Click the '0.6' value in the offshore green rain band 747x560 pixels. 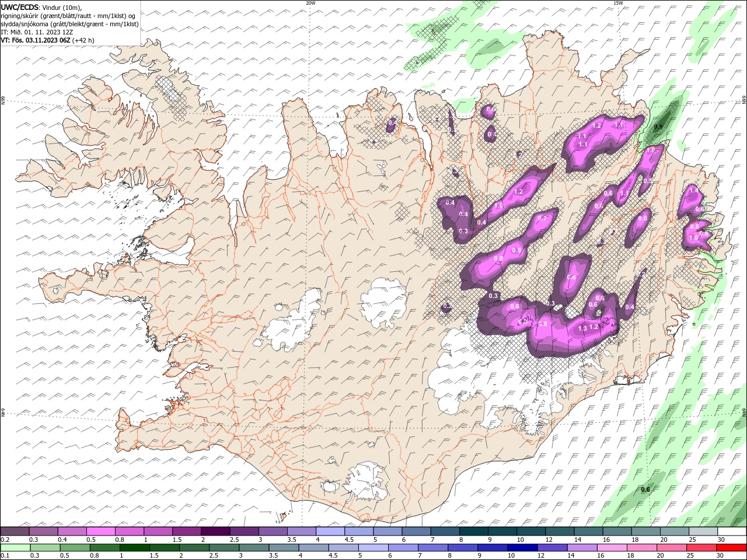point(645,489)
